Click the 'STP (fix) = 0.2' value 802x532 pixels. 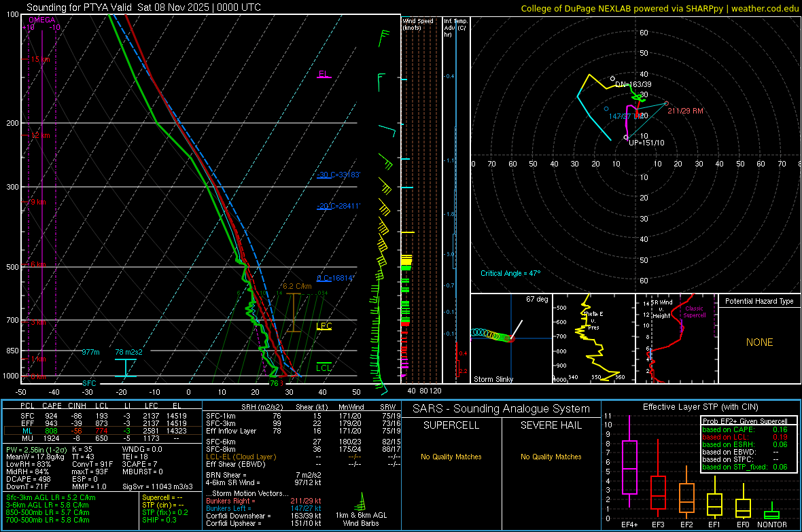pyautogui.click(x=165, y=512)
